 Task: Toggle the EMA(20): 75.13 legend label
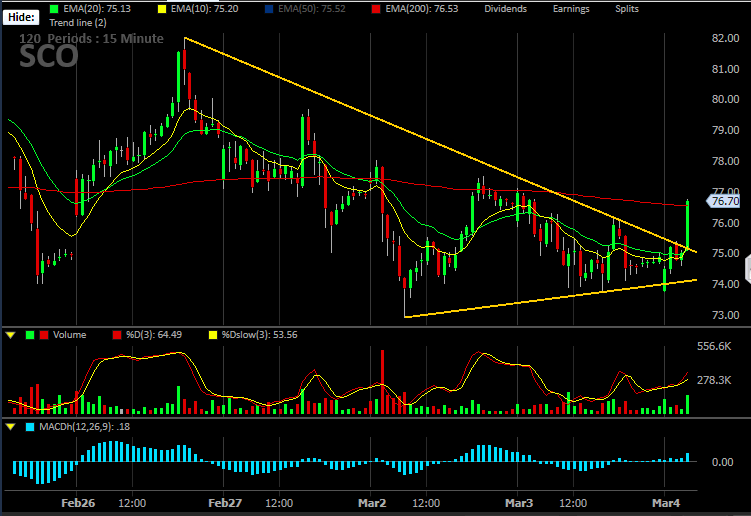click(97, 9)
